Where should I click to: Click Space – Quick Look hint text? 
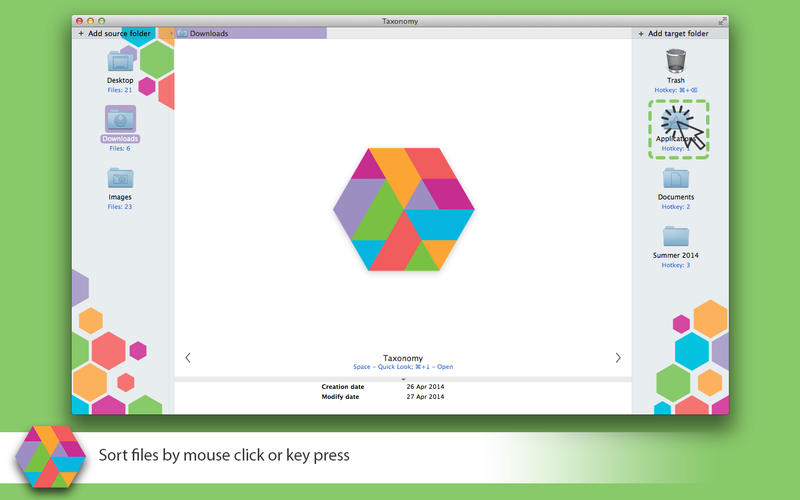[403, 367]
